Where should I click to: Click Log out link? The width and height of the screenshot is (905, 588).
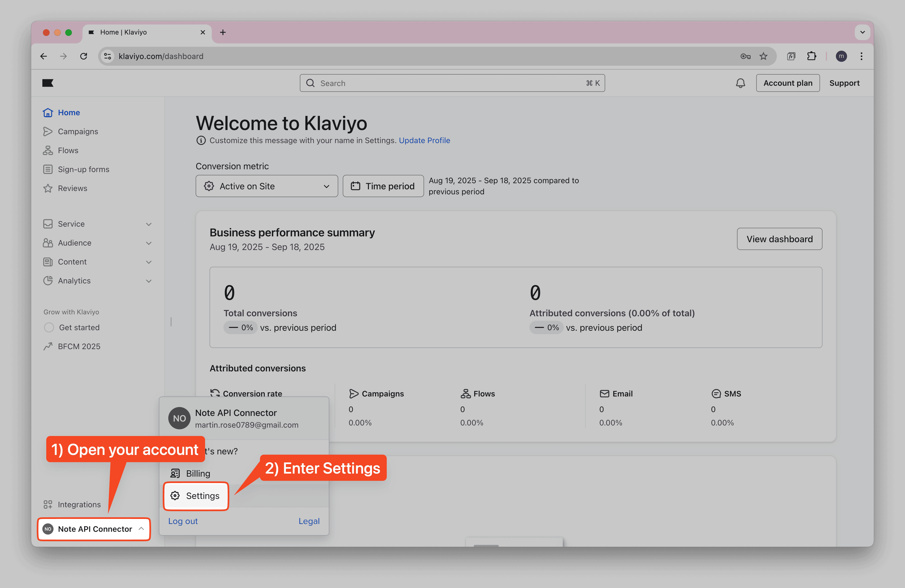click(x=183, y=521)
